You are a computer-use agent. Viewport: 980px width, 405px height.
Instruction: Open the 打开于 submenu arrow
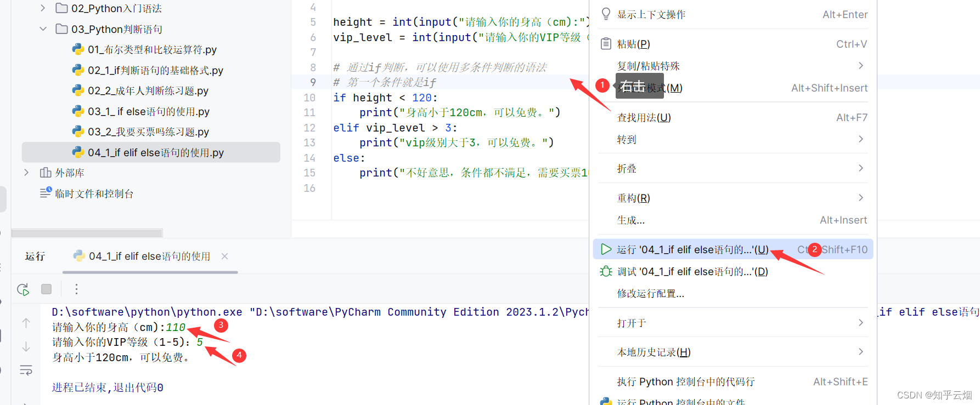tap(861, 323)
